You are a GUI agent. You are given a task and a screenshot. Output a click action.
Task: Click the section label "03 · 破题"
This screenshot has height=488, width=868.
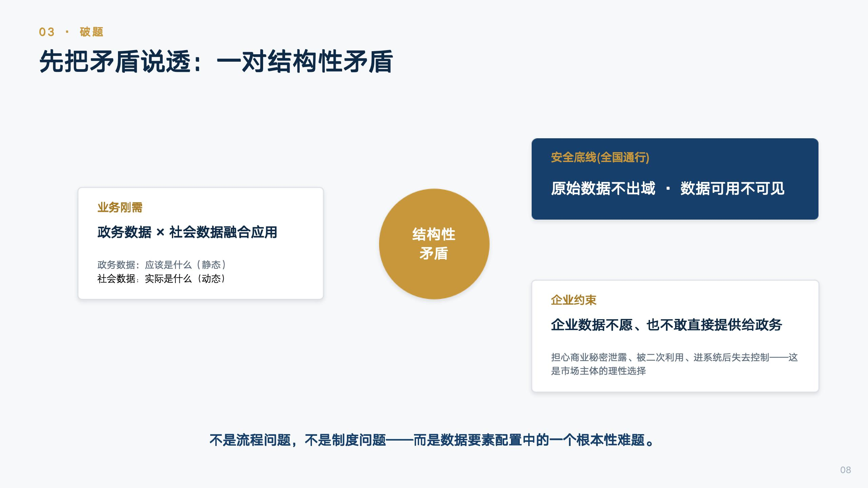[x=71, y=32]
